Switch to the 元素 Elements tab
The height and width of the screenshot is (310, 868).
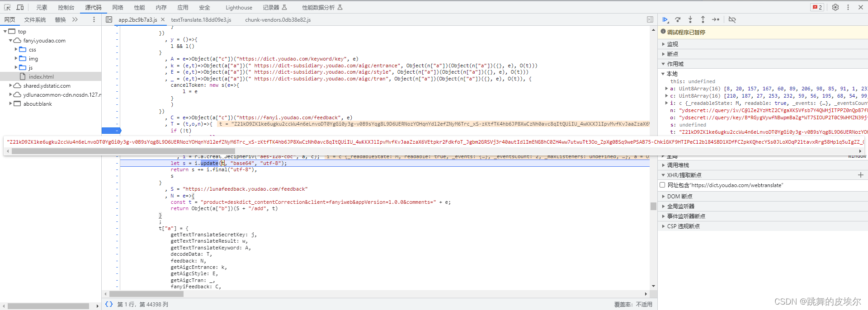42,7
